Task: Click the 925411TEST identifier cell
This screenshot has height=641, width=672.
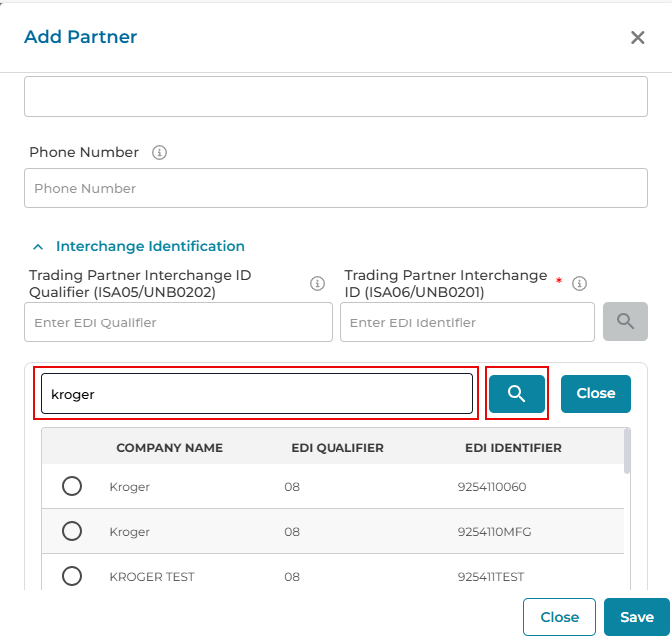Action: [x=491, y=577]
